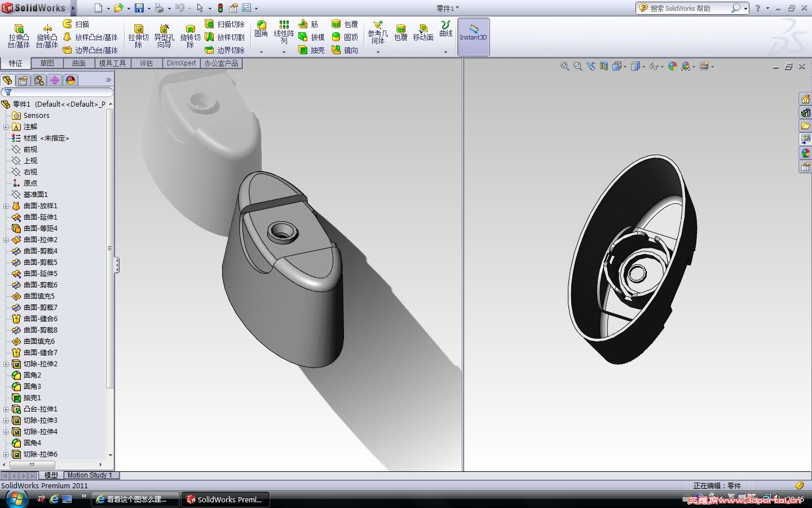Select the 放样切割 lofted cut tool
The image size is (812, 508).
[x=224, y=37]
